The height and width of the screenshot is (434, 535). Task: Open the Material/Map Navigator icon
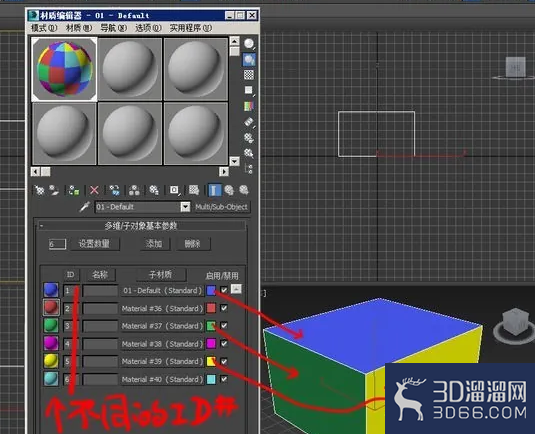(249, 169)
